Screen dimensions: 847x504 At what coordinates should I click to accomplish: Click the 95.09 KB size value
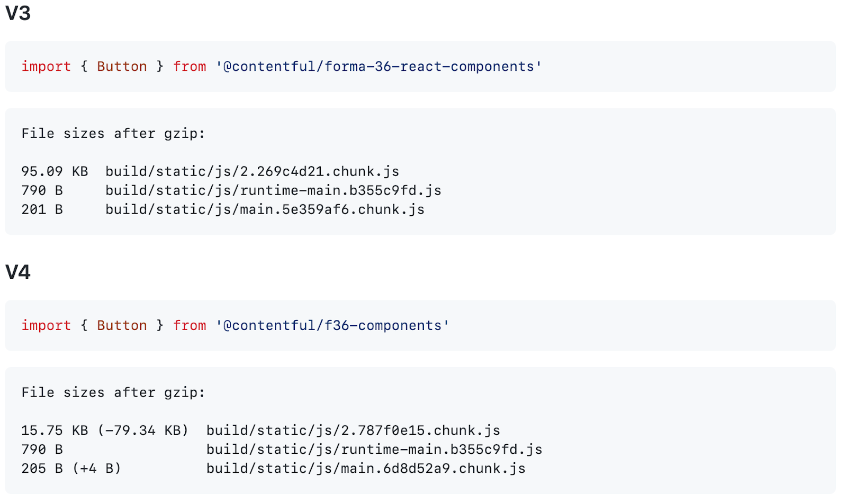pyautogui.click(x=55, y=171)
